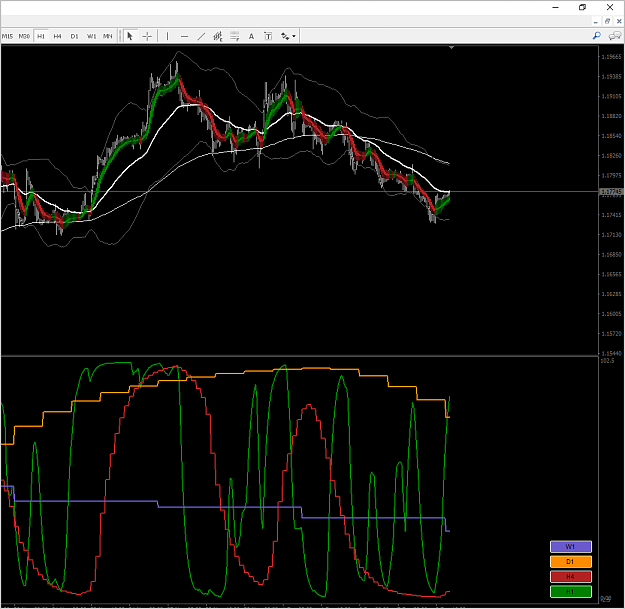Switch chart to D1 timeframe
The width and height of the screenshot is (625, 609).
tap(75, 36)
